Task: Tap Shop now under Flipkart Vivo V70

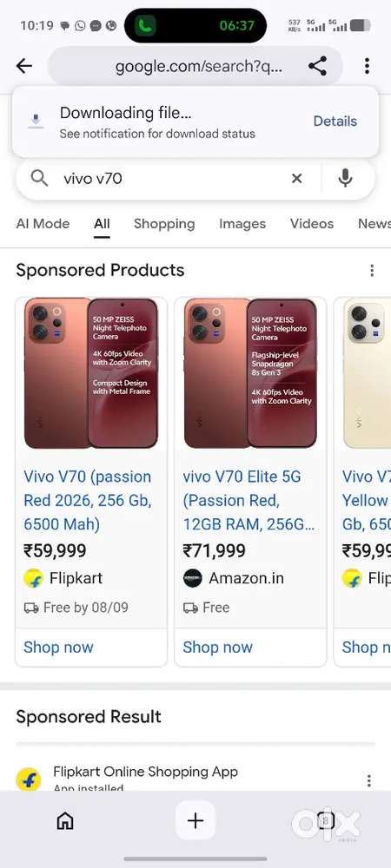Action: pyautogui.click(x=58, y=648)
